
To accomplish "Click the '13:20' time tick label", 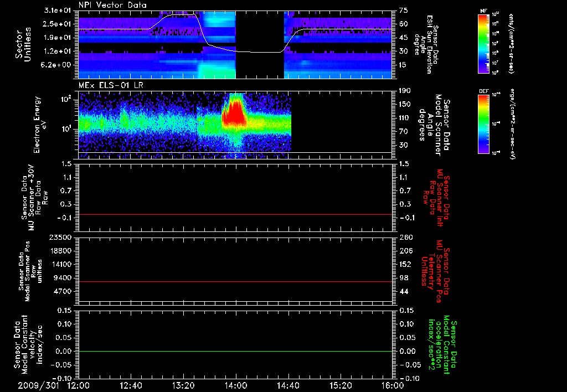I will pos(183,385).
